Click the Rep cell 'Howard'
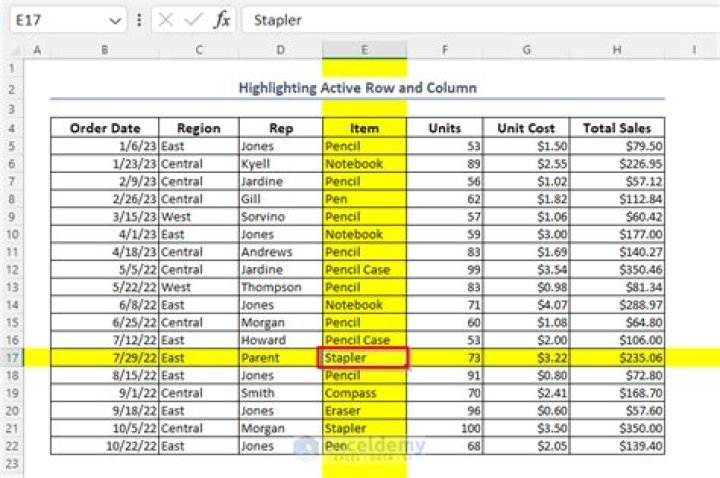720x478 pixels. (281, 340)
